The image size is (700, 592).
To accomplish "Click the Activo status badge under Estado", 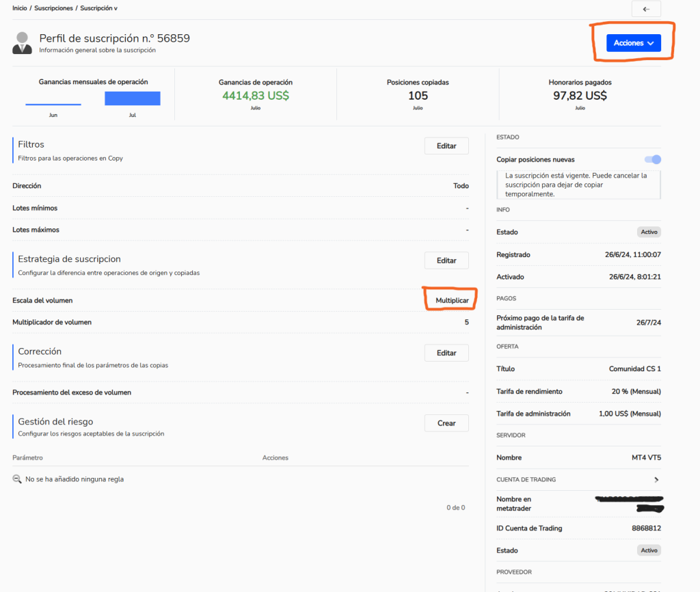I will pyautogui.click(x=648, y=232).
